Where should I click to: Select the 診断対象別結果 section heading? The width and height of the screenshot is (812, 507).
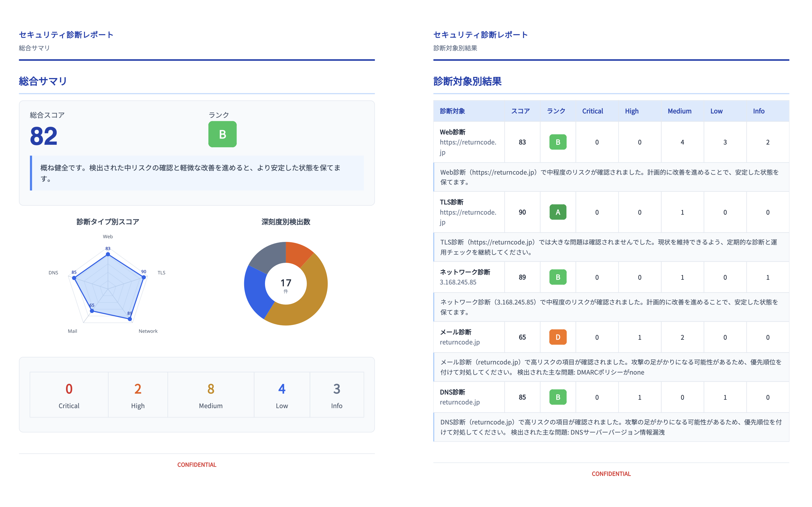tap(467, 81)
